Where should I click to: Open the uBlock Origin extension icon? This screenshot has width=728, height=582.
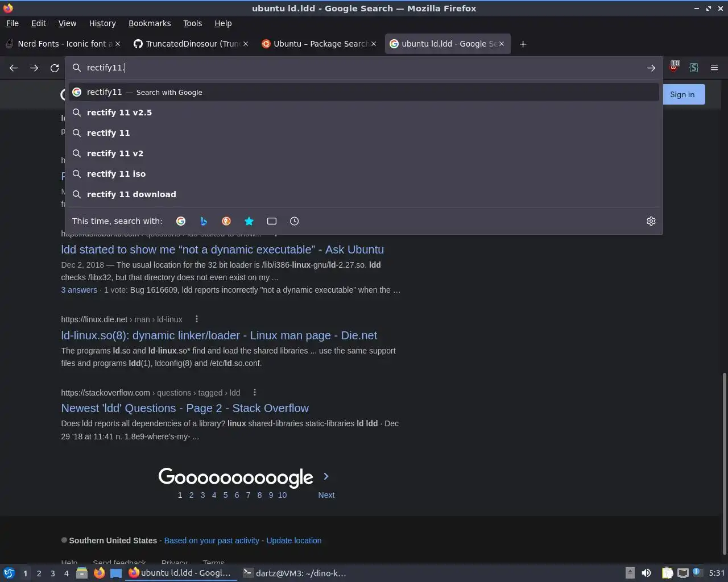(674, 67)
